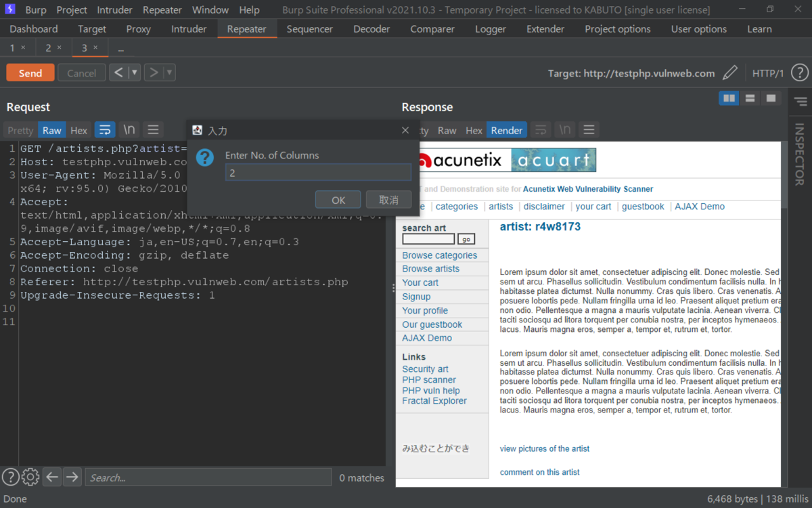Open the Project options tab
This screenshot has width=812, height=508.
point(618,29)
